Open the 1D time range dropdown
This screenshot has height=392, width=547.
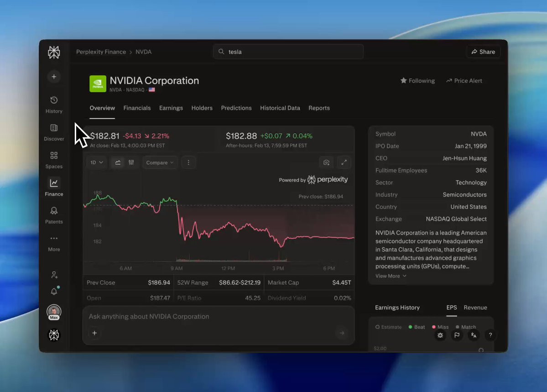point(97,162)
